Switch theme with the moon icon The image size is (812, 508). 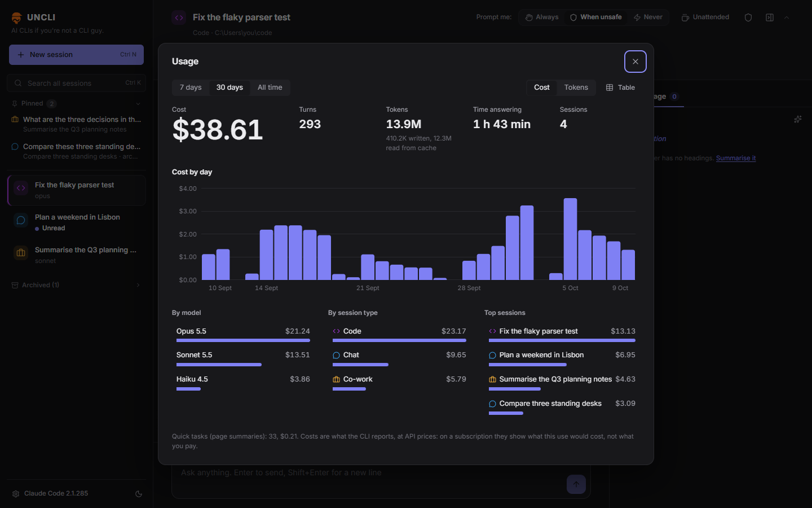[x=139, y=494]
